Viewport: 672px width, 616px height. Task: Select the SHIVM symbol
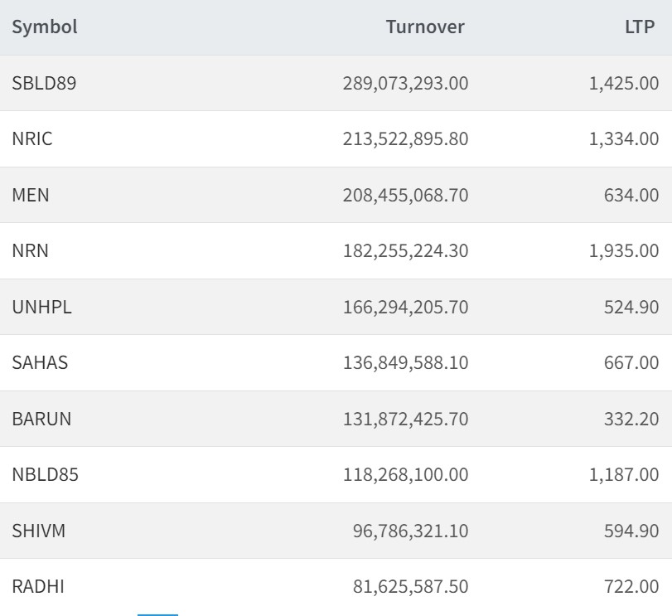(39, 531)
